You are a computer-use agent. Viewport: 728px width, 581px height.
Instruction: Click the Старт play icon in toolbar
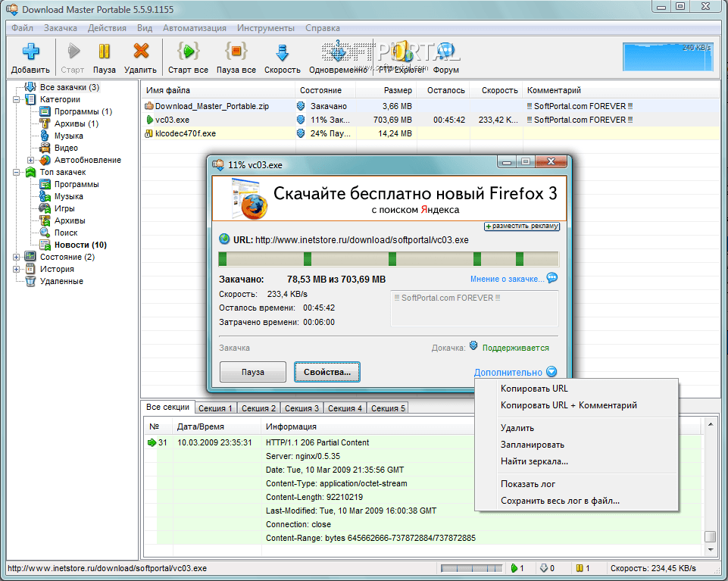click(73, 51)
